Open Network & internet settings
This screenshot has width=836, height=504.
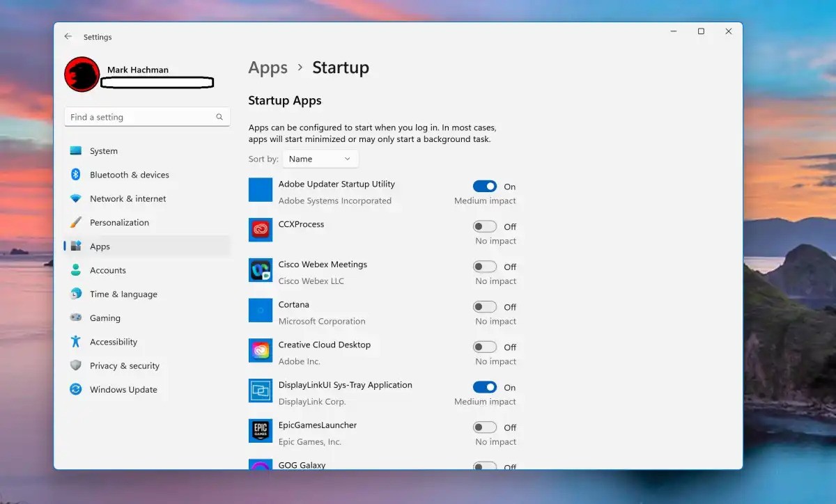[127, 198]
